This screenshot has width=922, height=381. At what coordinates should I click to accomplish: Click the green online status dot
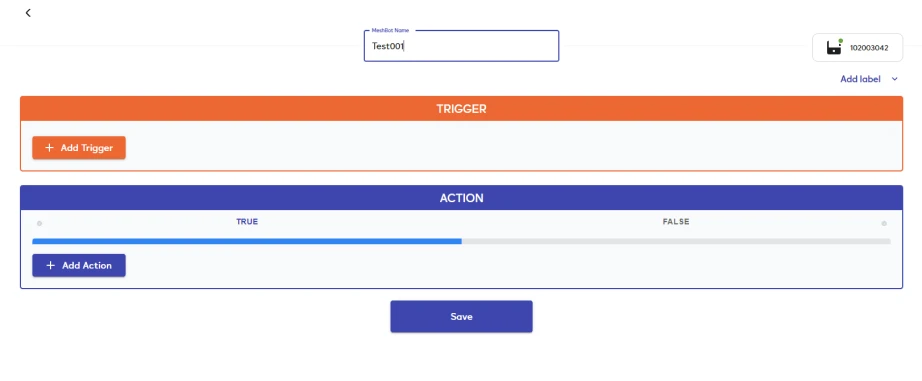(841, 41)
